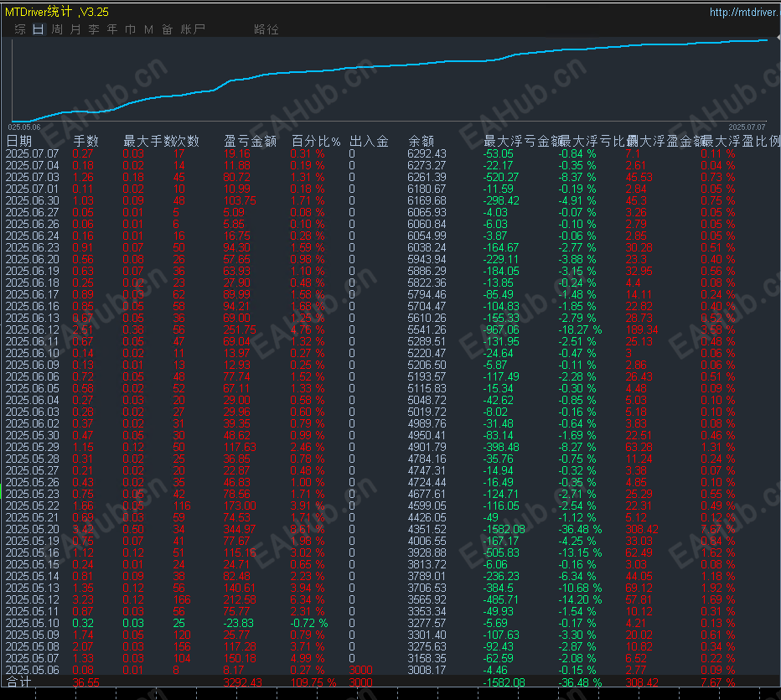Click balance value 5541.26
Viewport: 781px width, 700px height.
click(x=427, y=329)
